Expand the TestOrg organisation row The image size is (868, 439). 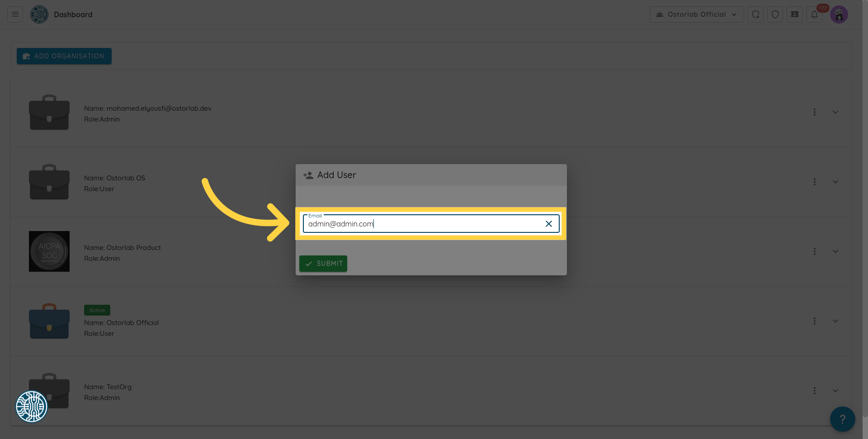coord(835,391)
